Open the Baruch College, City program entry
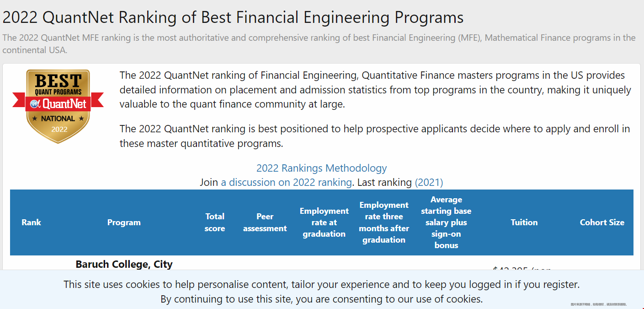The height and width of the screenshot is (309, 644). tap(124, 264)
